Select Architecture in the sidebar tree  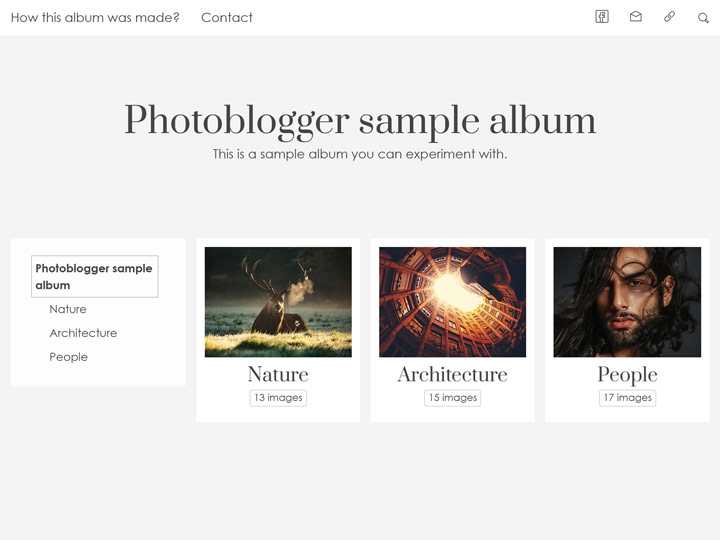point(83,333)
